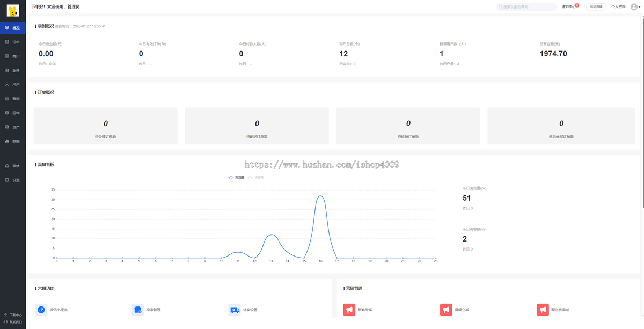Click the 联系我们 headset icon

click(x=5, y=322)
